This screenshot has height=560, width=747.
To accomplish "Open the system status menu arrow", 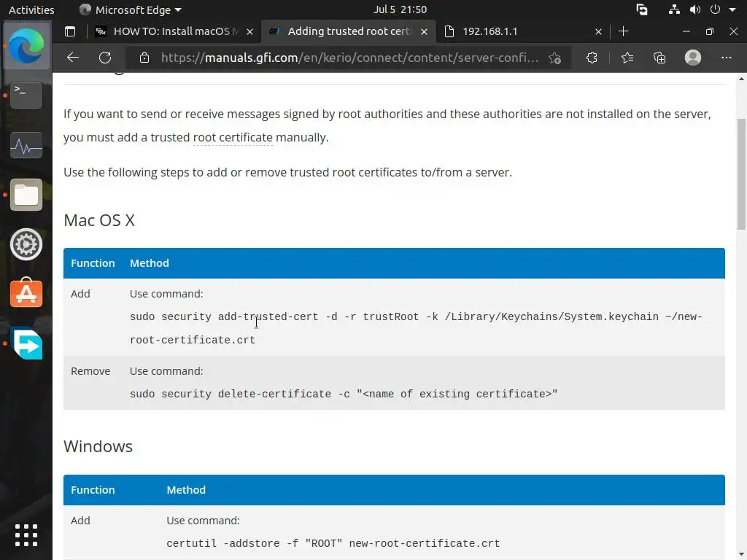I will pos(732,9).
